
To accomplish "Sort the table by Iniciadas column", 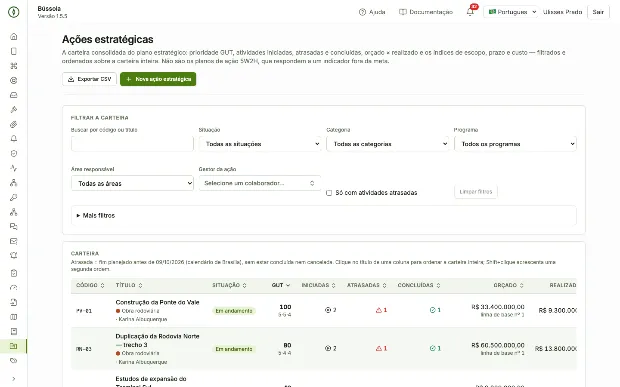I will coord(318,285).
